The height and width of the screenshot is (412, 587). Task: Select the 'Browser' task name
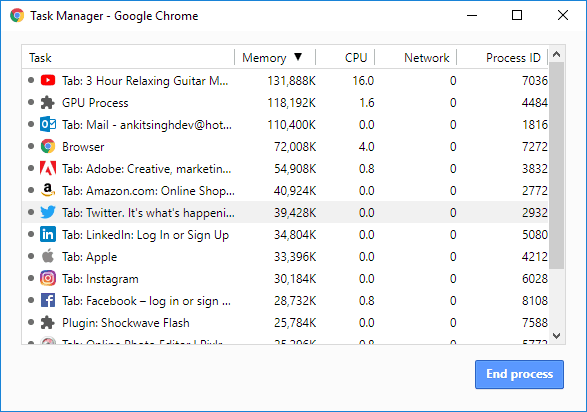[x=83, y=147]
